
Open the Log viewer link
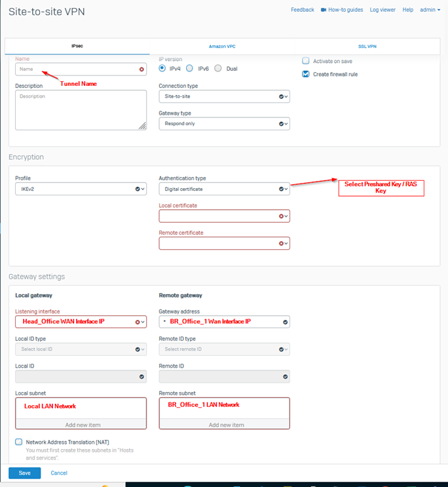tap(383, 10)
